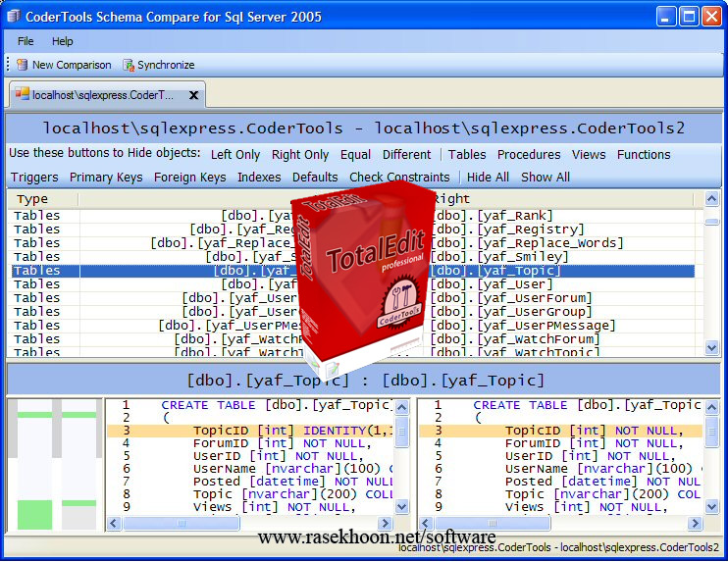Click left code pane horizontal scrollbar thumb
This screenshot has height=562, width=728.
coord(182,524)
